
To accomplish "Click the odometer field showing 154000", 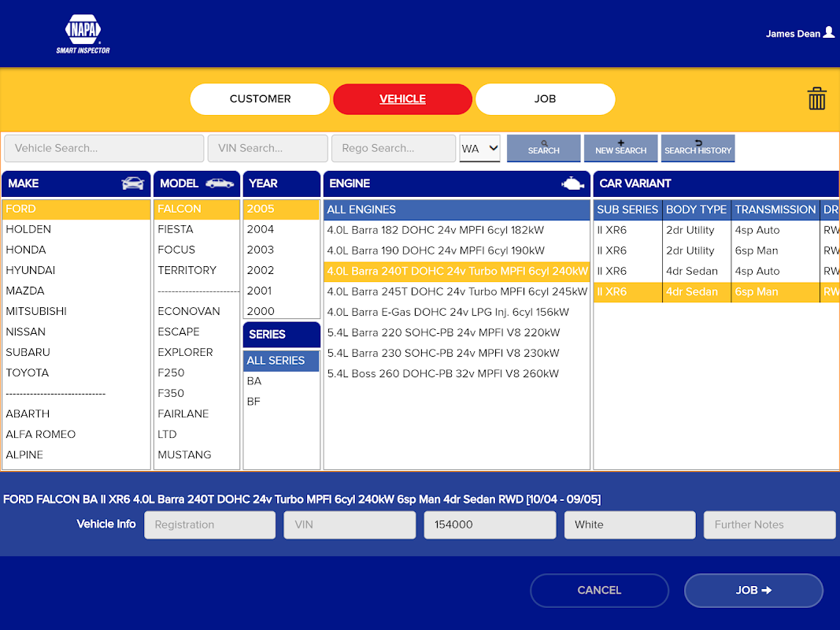I will pos(490,524).
